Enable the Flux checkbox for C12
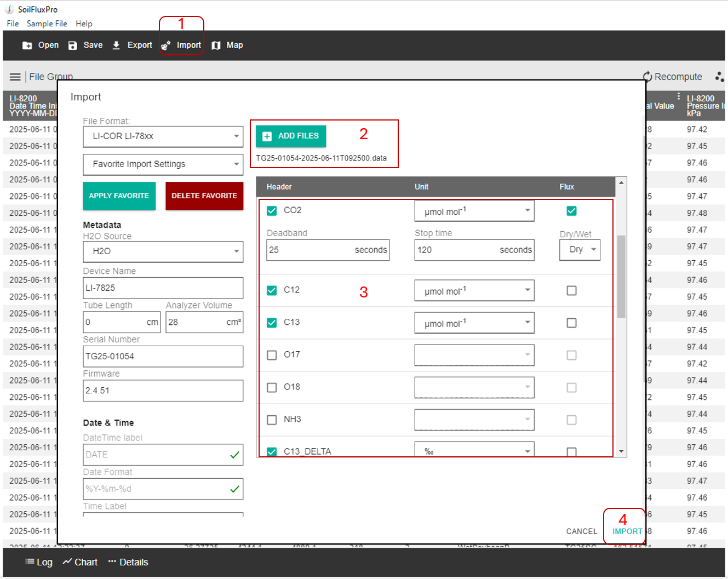 coord(571,290)
